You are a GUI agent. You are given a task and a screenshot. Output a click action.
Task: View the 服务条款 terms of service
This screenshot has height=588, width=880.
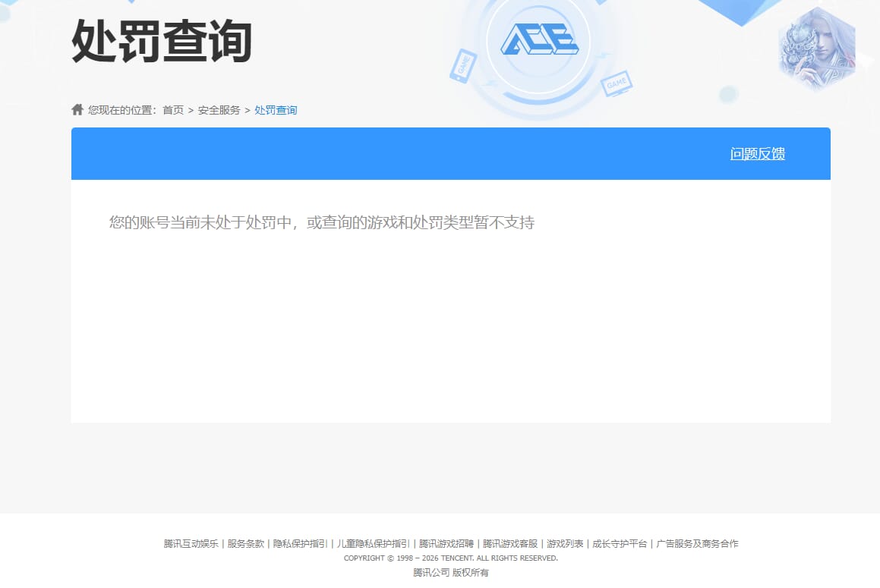(247, 543)
